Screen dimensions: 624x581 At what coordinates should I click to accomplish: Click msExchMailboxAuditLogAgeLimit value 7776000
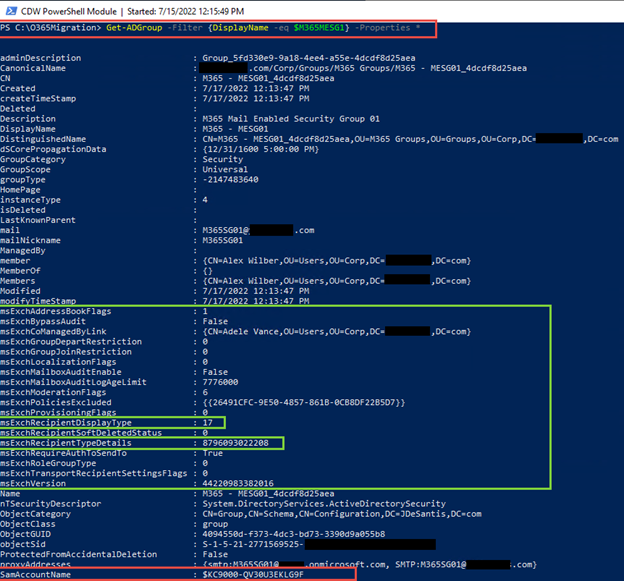[x=220, y=382]
